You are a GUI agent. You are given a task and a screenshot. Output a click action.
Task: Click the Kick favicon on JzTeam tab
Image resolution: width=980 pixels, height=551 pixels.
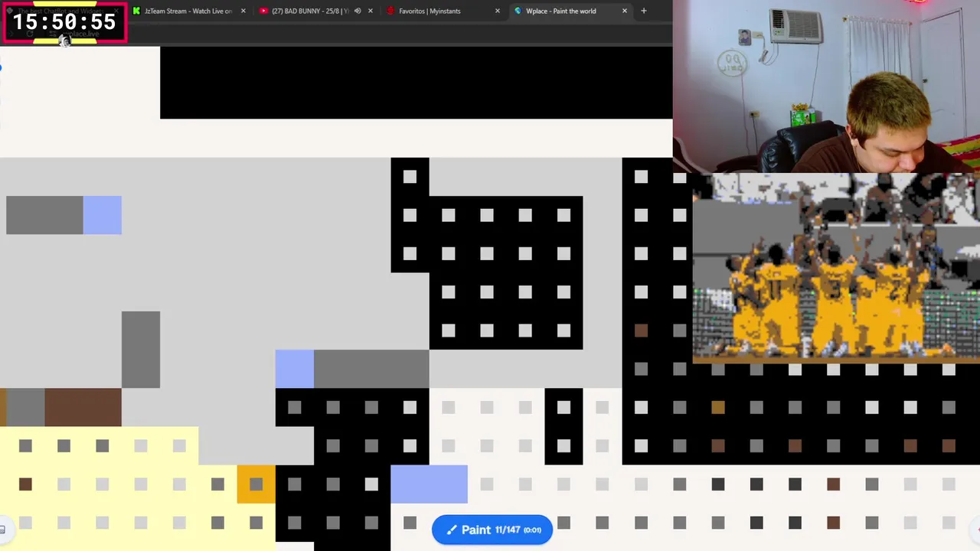click(136, 11)
